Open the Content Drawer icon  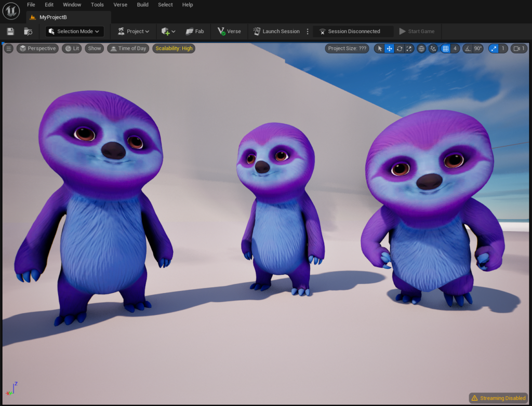(28, 31)
